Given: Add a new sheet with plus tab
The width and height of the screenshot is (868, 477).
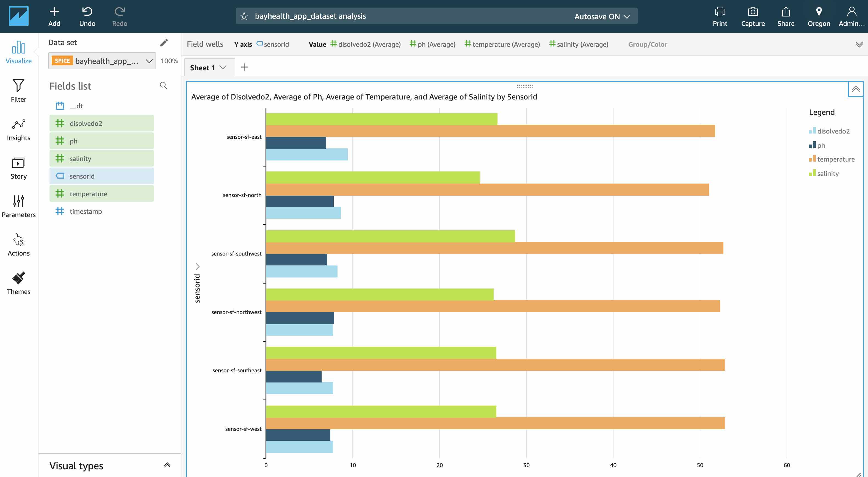Looking at the screenshot, I should [x=245, y=67].
